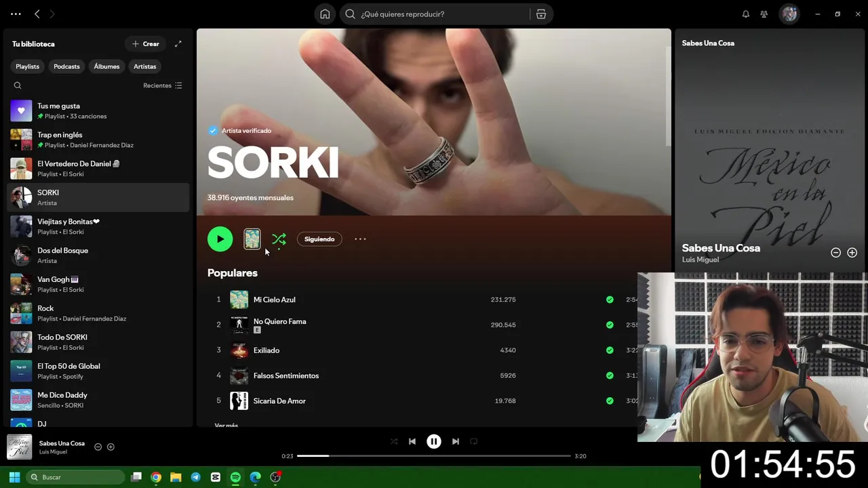Open the Crear menu
This screenshot has width=868, height=488.
[146, 44]
